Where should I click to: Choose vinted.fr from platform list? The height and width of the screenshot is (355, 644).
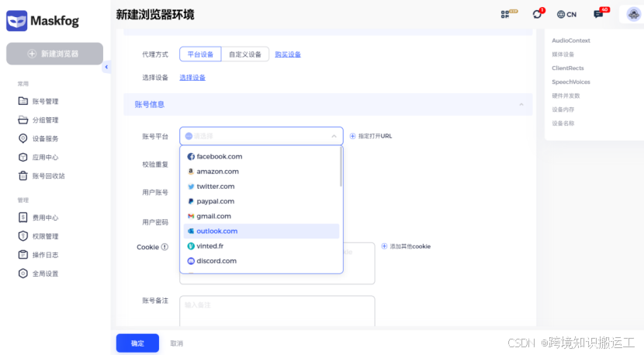click(261, 246)
